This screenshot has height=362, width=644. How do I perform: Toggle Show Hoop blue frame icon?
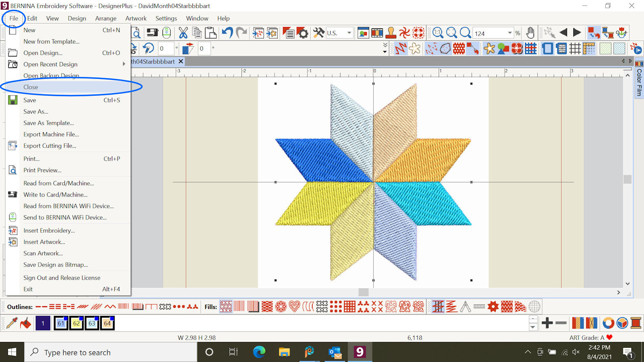pyautogui.click(x=547, y=49)
